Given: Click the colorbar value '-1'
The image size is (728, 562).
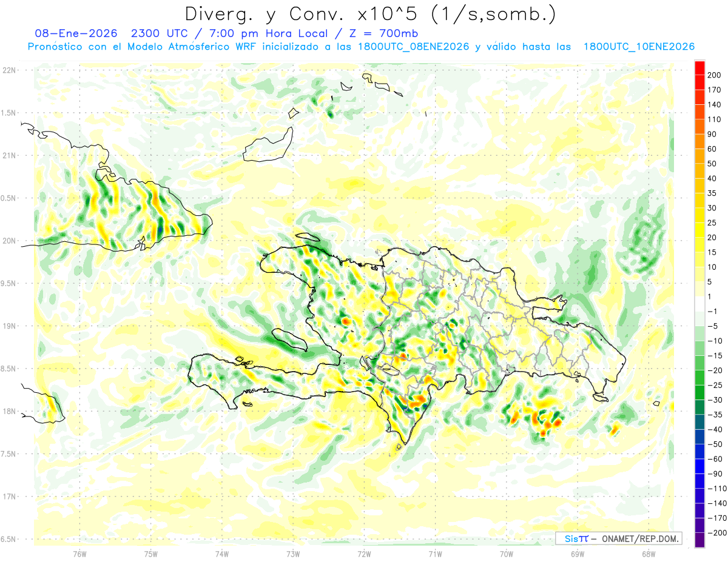Looking at the screenshot, I should coord(713,312).
